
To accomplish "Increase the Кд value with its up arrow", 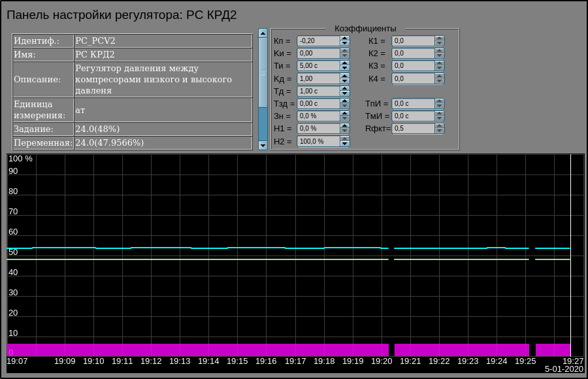I will [344, 76].
